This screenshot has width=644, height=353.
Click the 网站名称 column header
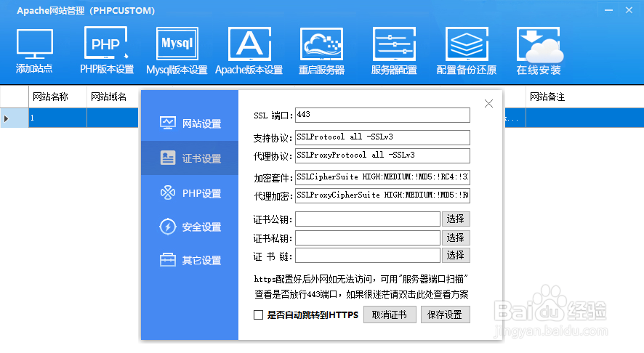point(57,97)
